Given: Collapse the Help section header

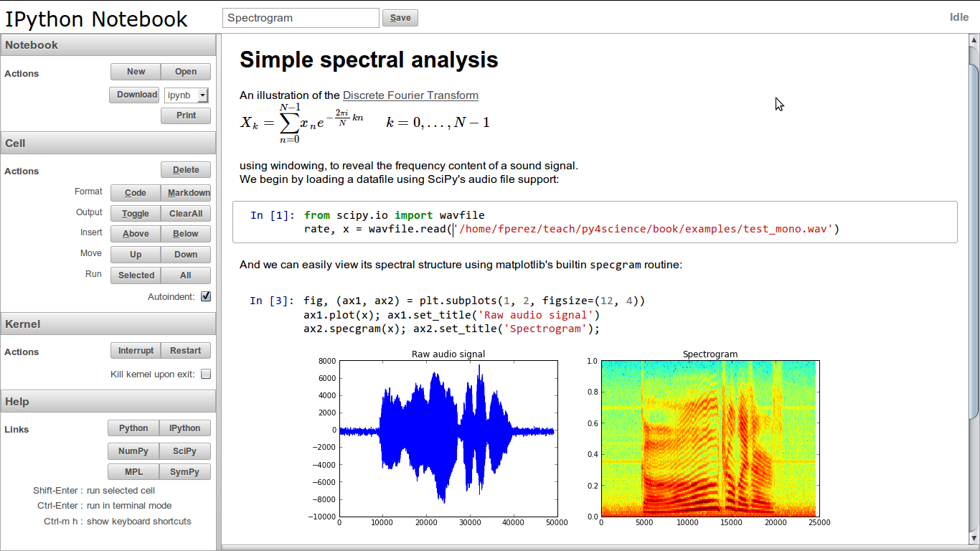Looking at the screenshot, I should coord(108,402).
